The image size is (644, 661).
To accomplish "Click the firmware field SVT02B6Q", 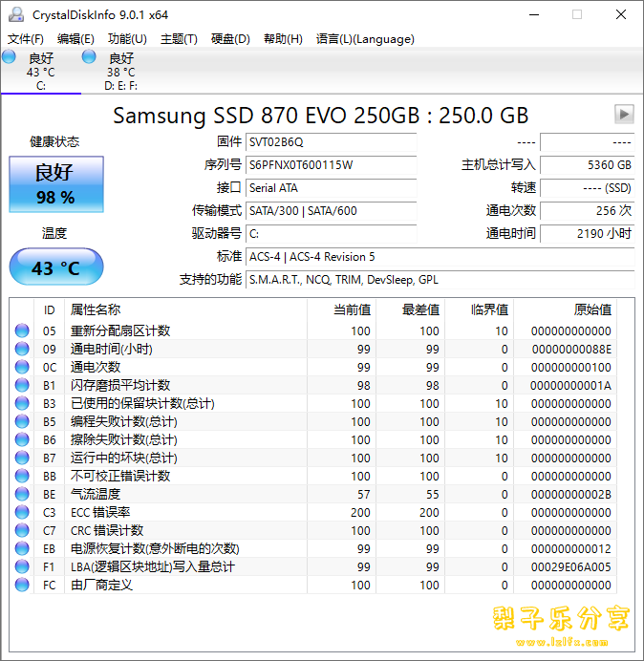I will pos(332,142).
